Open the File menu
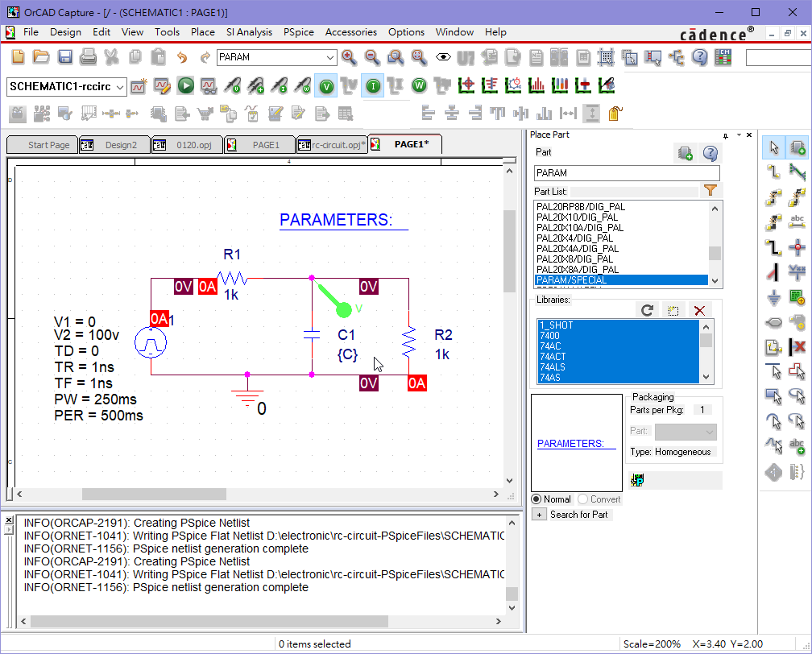The height and width of the screenshot is (654, 812). tap(31, 32)
